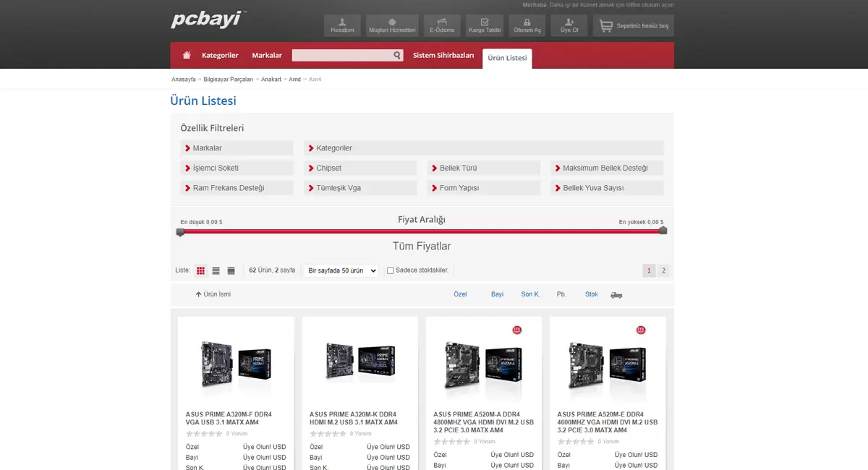Viewport: 868px width, 470px height.
Task: Click page 1 pagination button
Action: 649,270
